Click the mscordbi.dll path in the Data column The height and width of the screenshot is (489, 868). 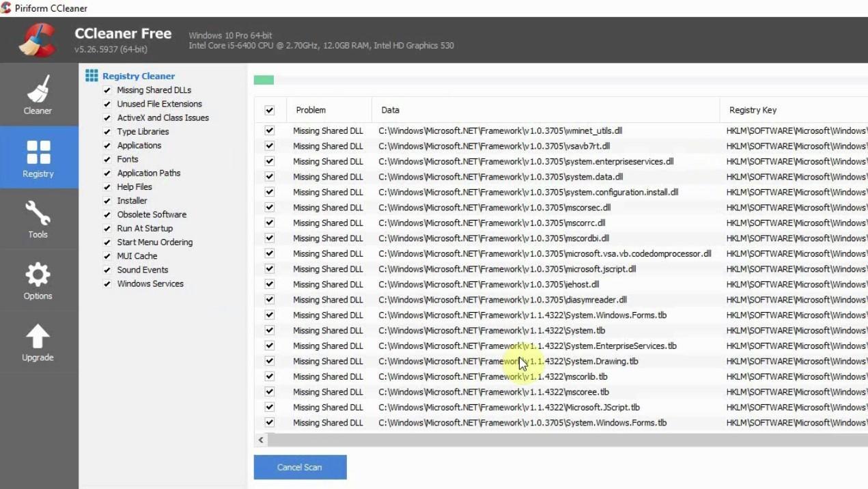coord(492,238)
